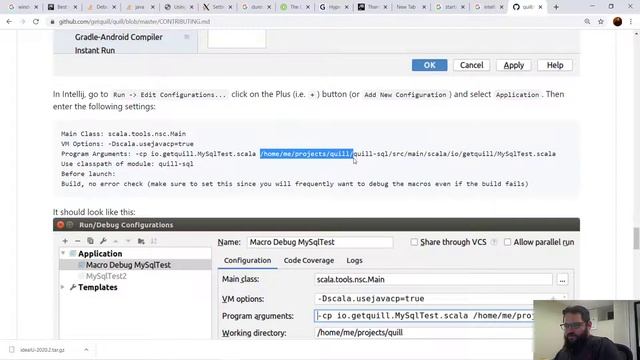Open the Chrome profile avatar
640x360 pixels.
(618, 22)
